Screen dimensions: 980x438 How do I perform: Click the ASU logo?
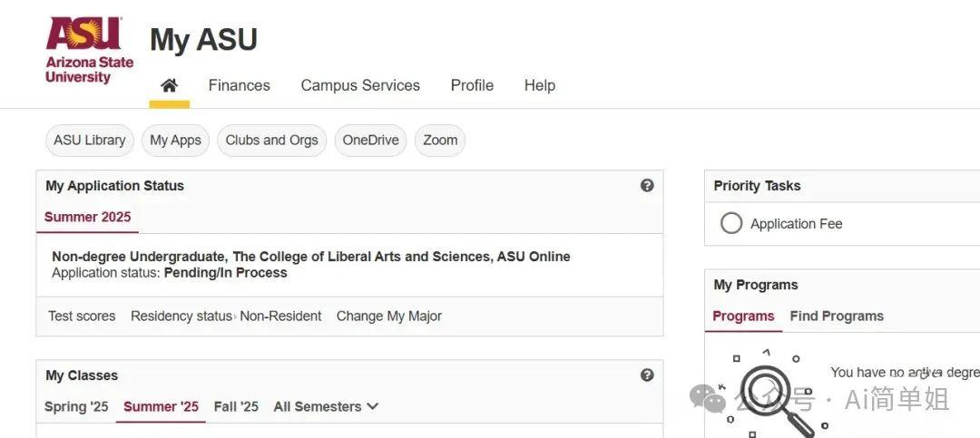tap(89, 51)
